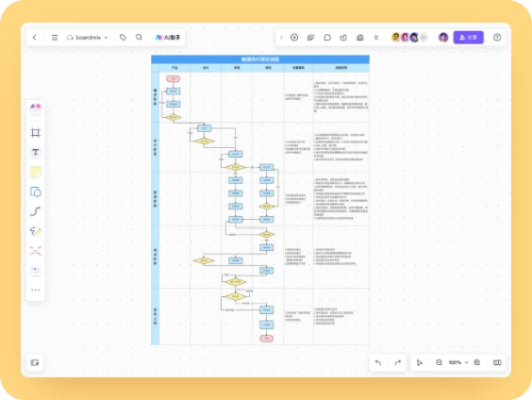Select the mind map tool
Image resolution: width=532 pixels, height=400 pixels.
tap(36, 251)
